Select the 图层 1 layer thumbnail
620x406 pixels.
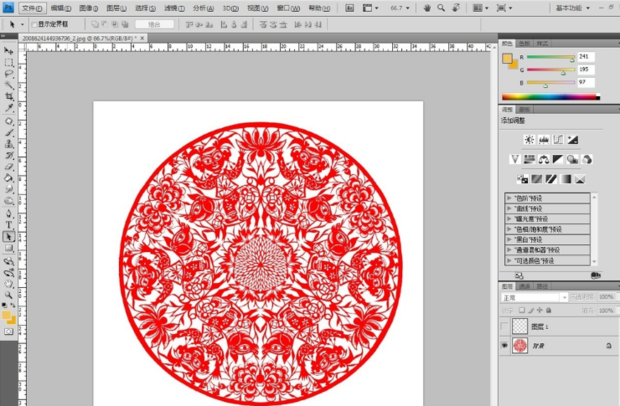(520, 326)
